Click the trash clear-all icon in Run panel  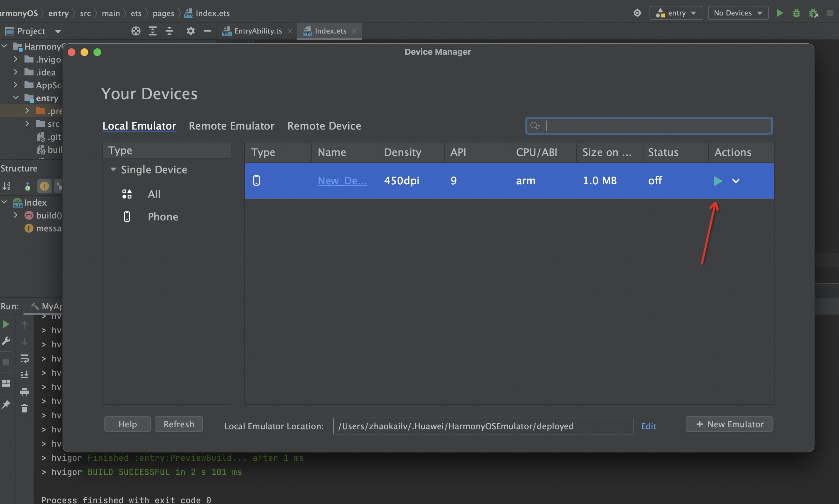[24, 408]
